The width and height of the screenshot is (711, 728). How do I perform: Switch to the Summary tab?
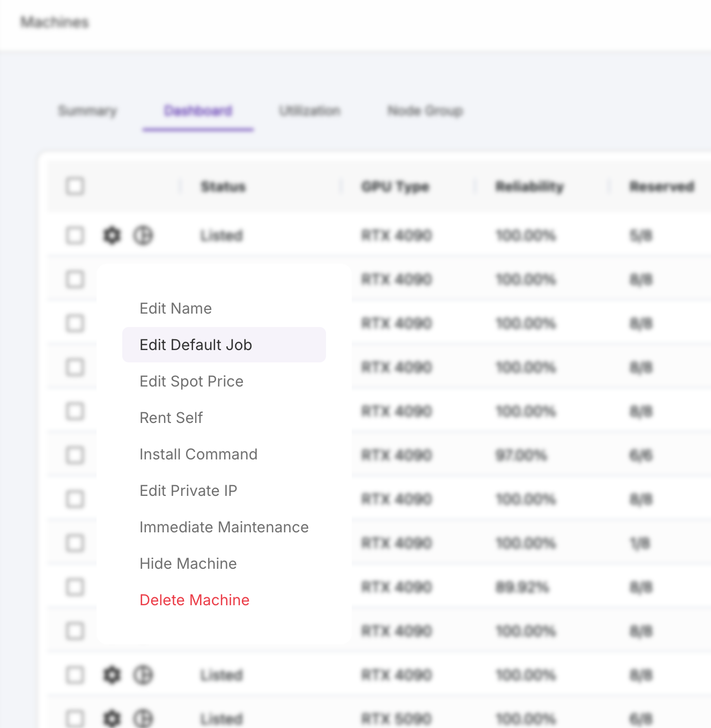[87, 110]
